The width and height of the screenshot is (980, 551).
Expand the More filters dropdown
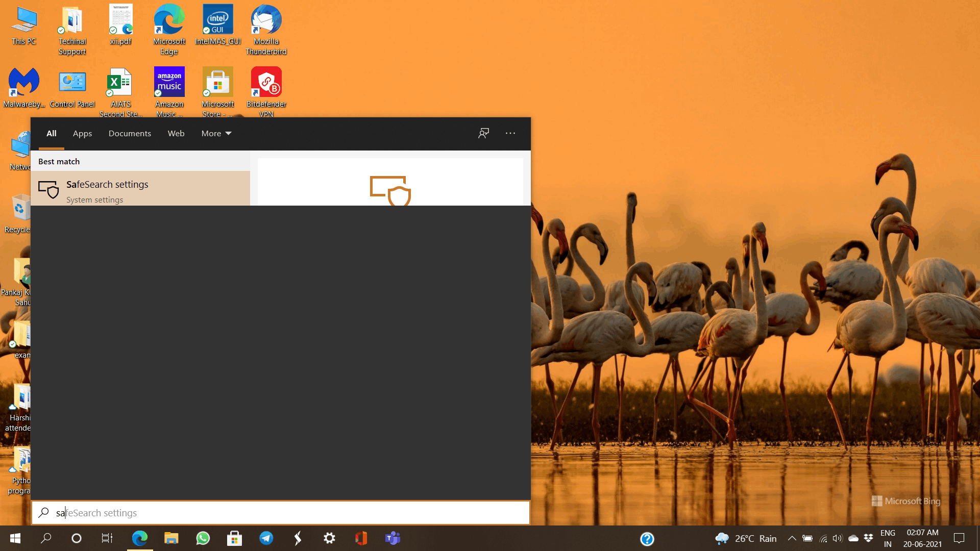216,134
